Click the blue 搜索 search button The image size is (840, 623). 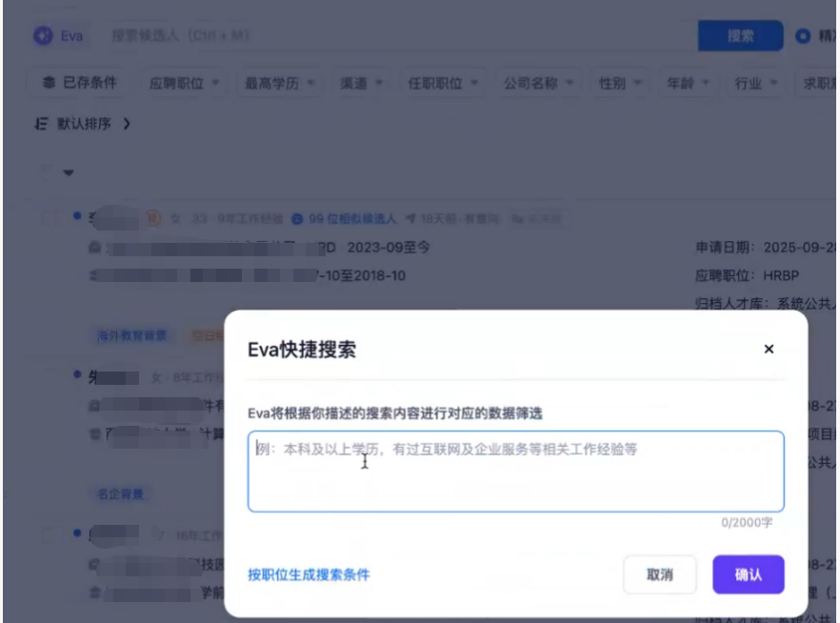[x=740, y=36]
